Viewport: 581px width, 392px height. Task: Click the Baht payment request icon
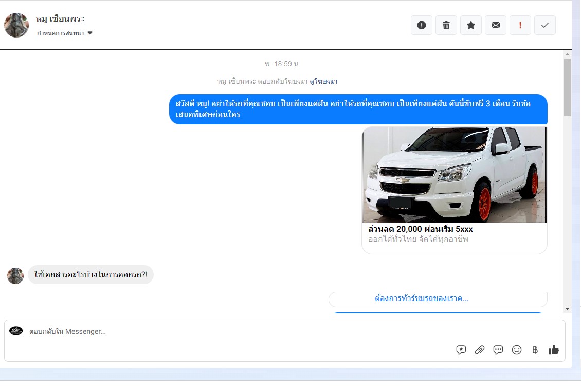pos(535,350)
